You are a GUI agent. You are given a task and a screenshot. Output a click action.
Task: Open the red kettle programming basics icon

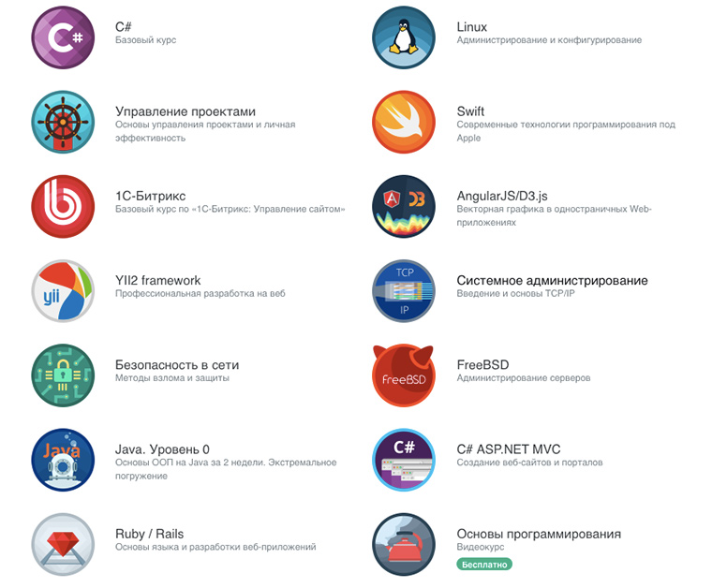[x=404, y=544]
